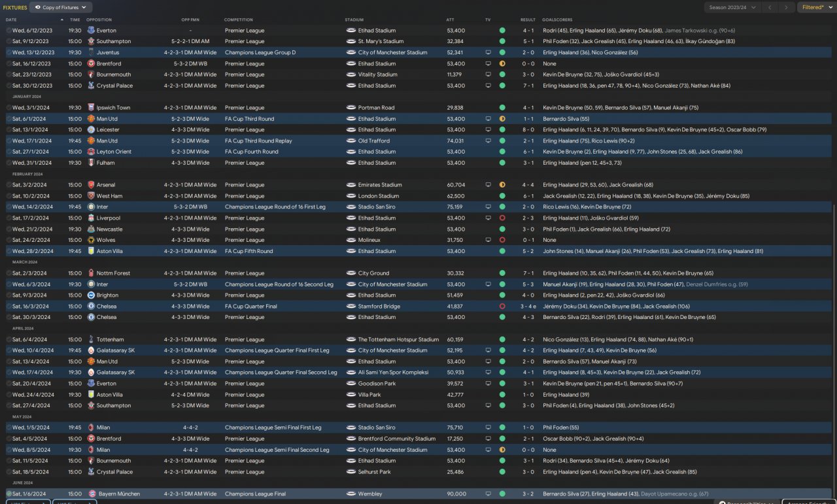Viewport: 837px width, 504px height.
Task: Click the stadium icon beside Old Trafford
Action: (350, 141)
